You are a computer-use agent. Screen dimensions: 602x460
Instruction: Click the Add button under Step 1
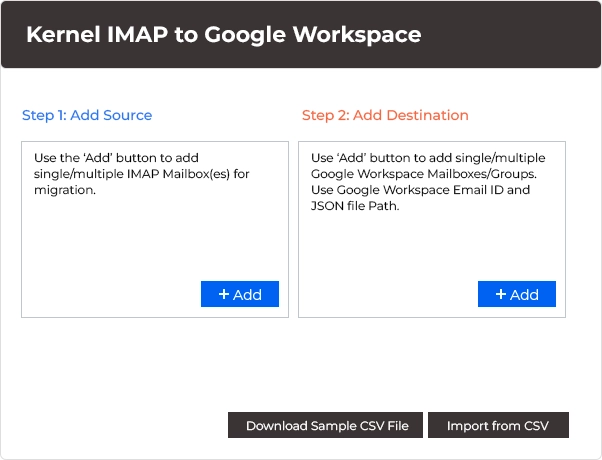[240, 294]
